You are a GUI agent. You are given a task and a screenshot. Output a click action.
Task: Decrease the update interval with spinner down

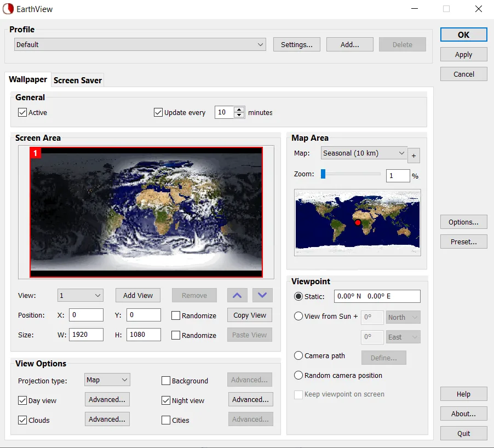click(239, 116)
